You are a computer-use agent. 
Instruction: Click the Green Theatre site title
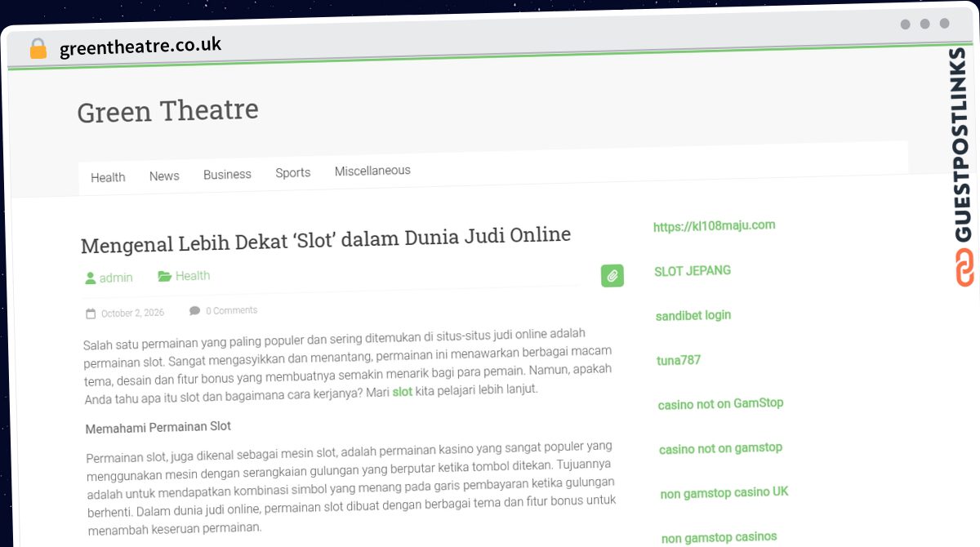point(168,111)
